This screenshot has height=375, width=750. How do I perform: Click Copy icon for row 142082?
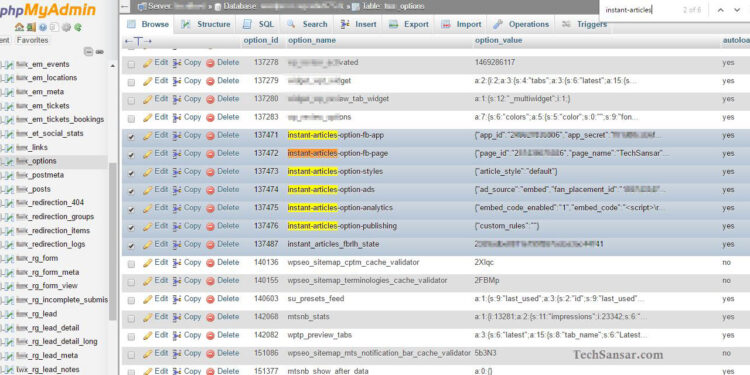tap(177, 335)
